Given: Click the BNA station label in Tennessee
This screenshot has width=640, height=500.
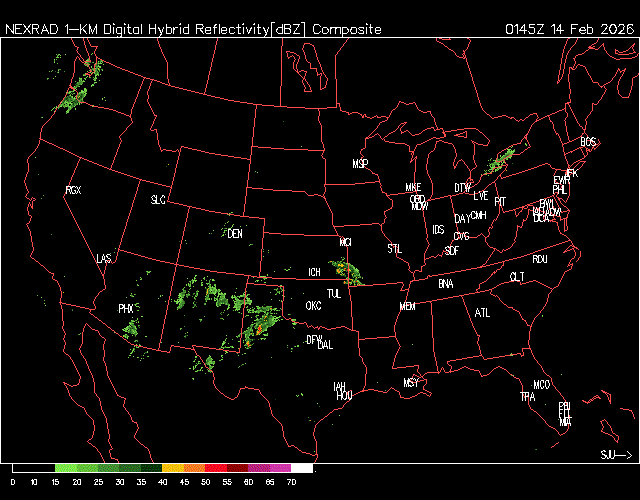Looking at the screenshot, I should coord(445,284).
